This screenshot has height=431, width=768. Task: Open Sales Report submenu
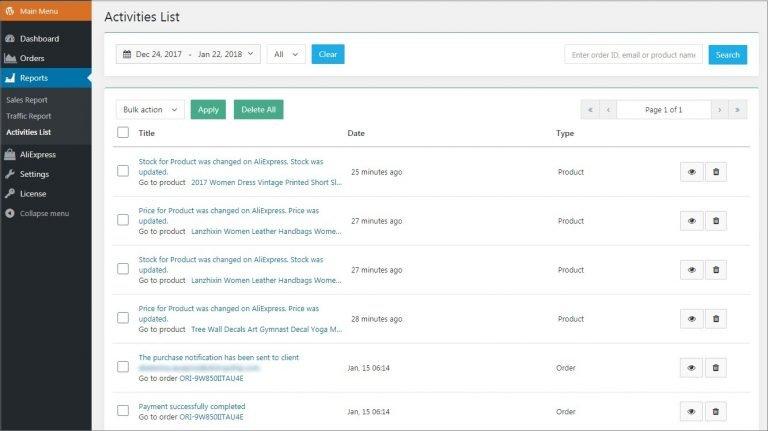point(27,100)
